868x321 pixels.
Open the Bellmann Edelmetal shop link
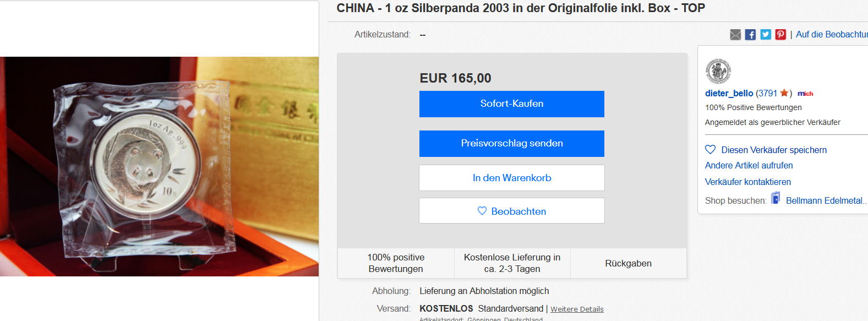826,200
